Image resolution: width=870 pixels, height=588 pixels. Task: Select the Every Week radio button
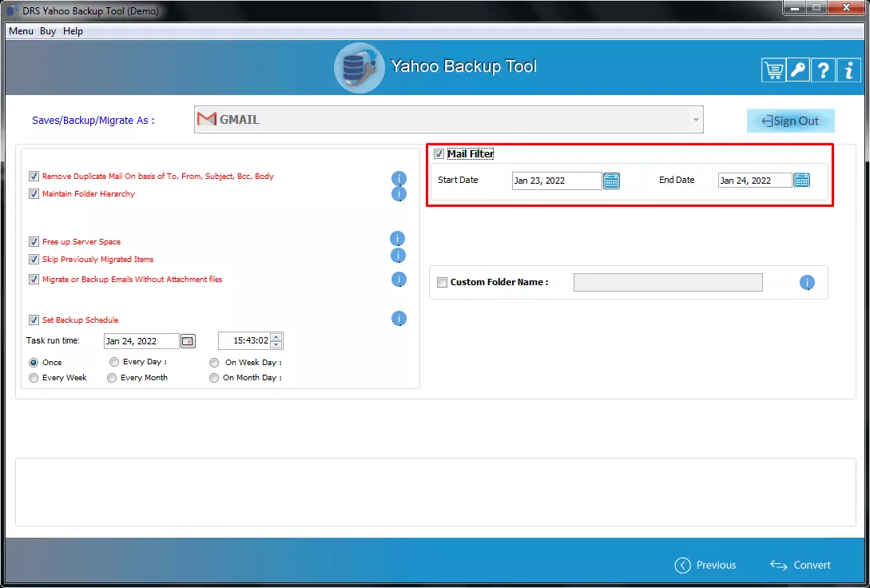tap(34, 379)
